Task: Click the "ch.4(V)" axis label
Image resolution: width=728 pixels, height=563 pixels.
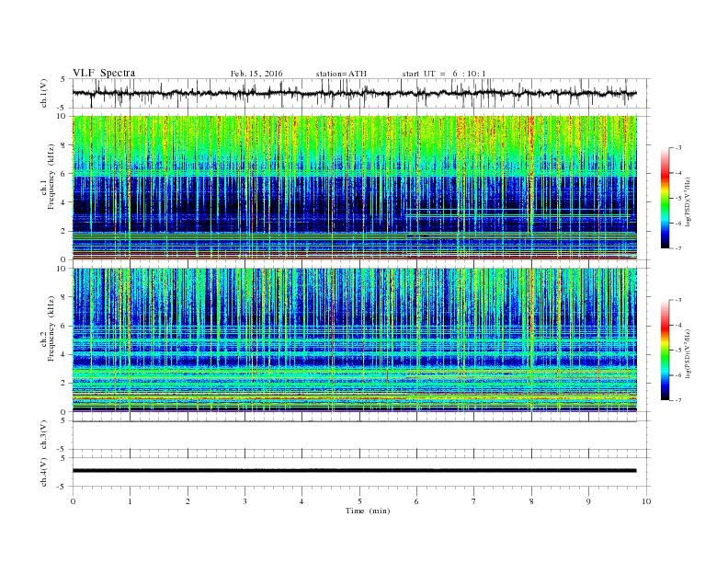Action: click(44, 472)
